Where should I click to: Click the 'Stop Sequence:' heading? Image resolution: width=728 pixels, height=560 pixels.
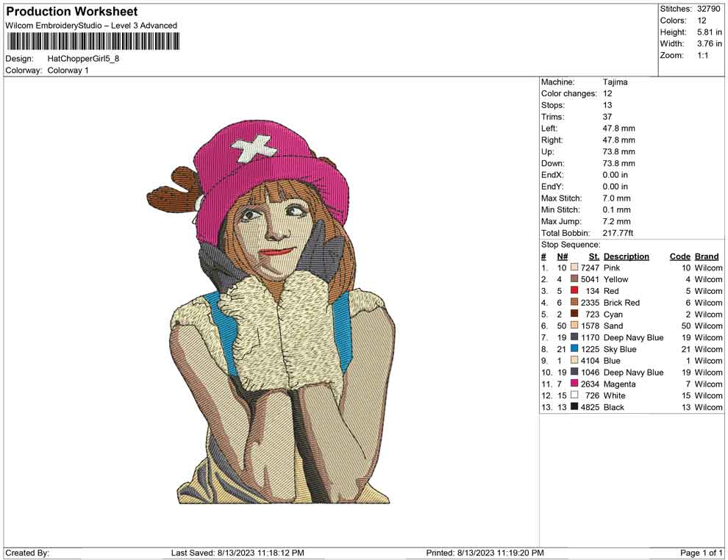click(571, 245)
